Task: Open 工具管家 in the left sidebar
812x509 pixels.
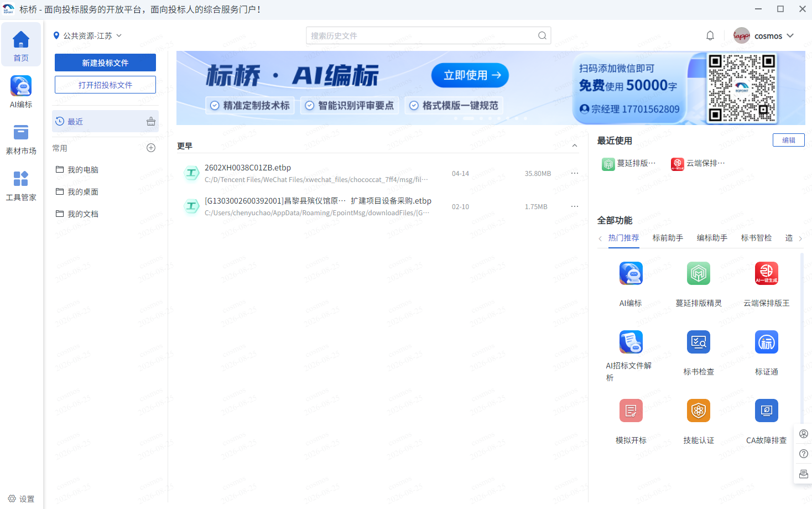Action: [21, 185]
